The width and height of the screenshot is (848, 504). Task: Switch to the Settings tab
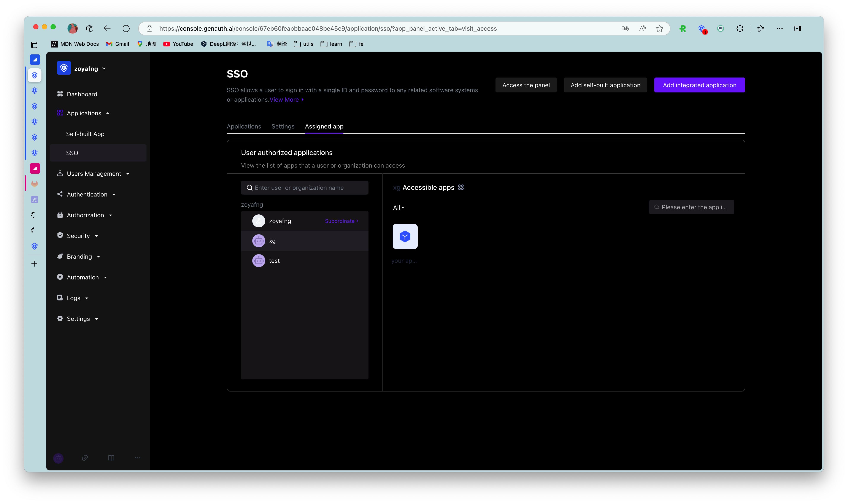283,126
